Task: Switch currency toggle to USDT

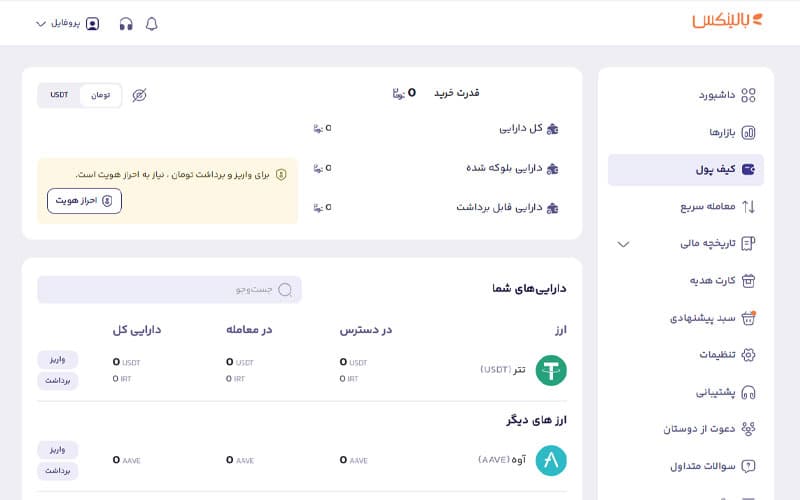Action: (59, 95)
